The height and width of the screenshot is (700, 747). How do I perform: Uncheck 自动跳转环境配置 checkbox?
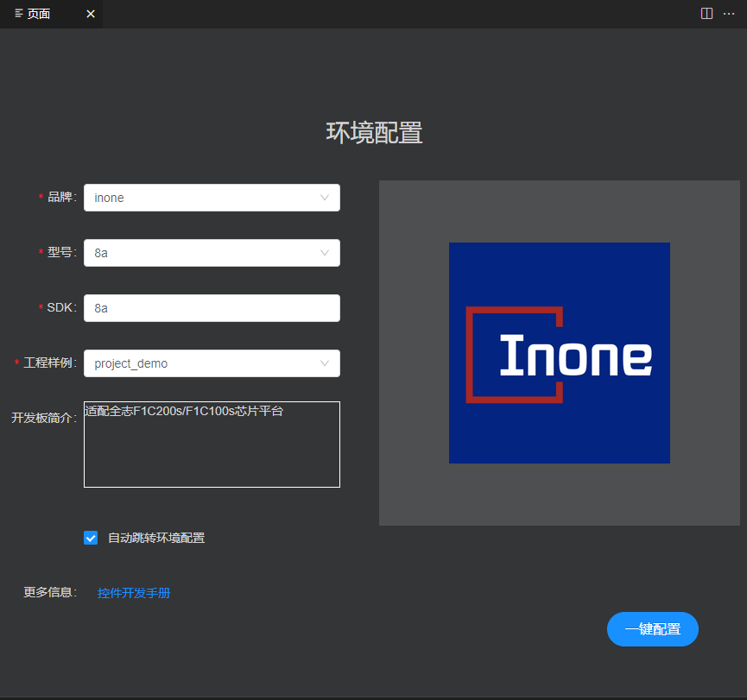[91, 538]
